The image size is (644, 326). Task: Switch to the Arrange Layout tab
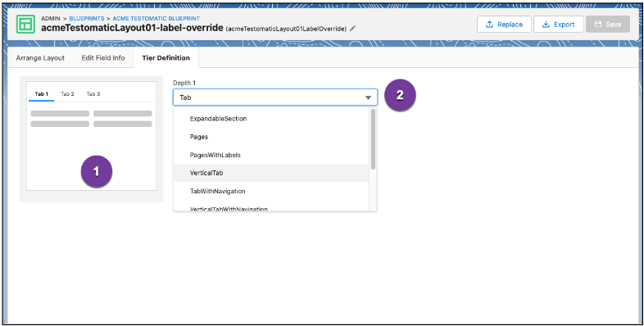40,58
